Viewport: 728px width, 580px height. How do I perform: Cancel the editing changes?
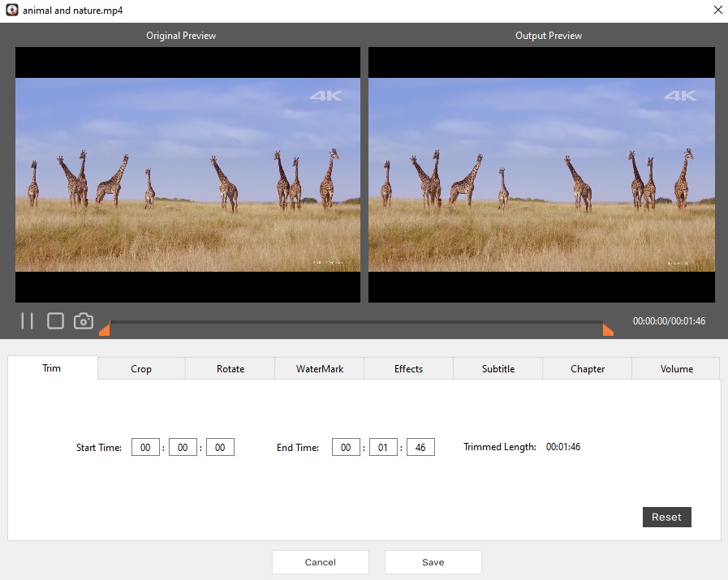point(320,561)
